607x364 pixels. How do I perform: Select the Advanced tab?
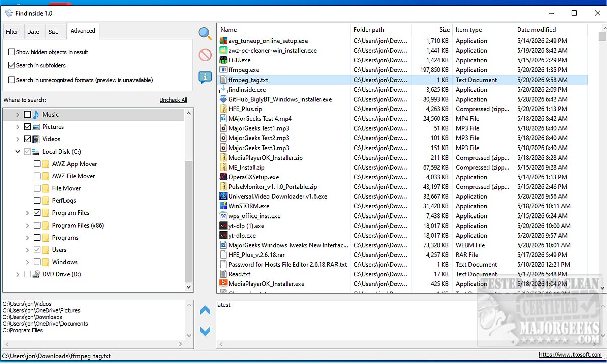click(83, 31)
